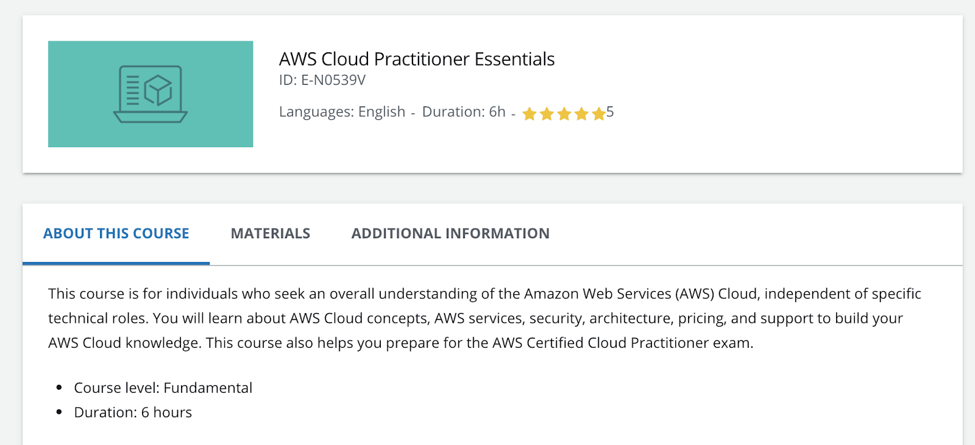The width and height of the screenshot is (975, 445).
Task: Click the rating number 5 beside stars
Action: (x=610, y=112)
